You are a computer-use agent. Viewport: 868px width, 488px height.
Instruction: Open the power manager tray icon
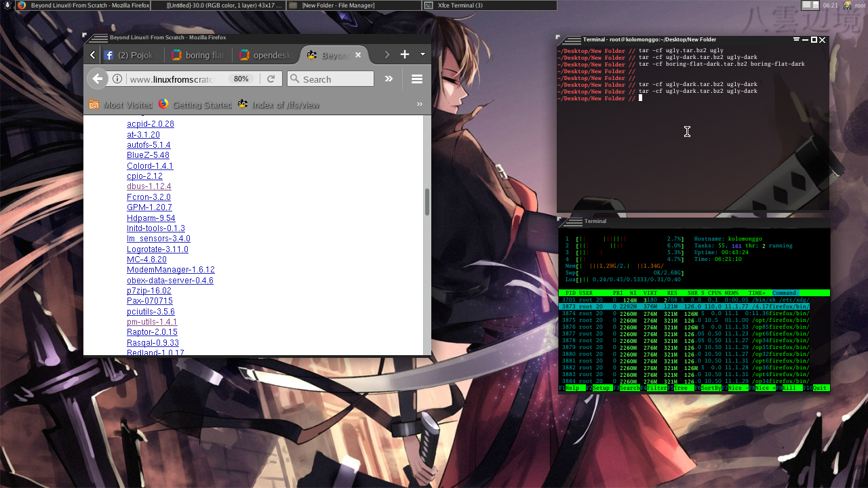click(848, 5)
